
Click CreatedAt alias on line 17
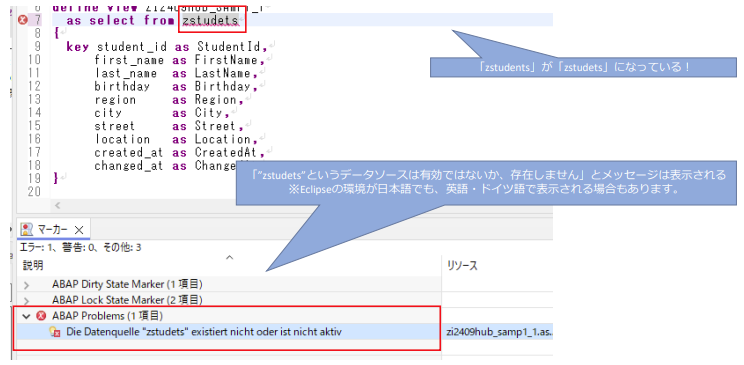tap(226, 153)
